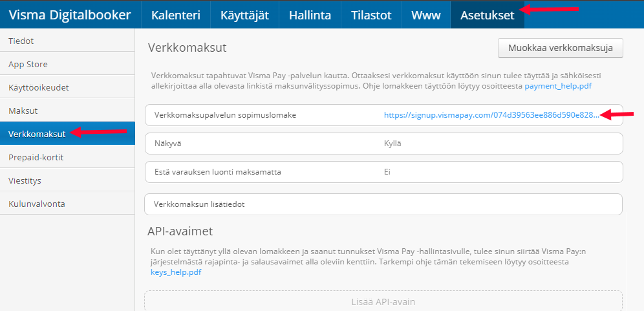Click the Visma Digitalbooker logo title
The height and width of the screenshot is (311, 644).
click(70, 16)
